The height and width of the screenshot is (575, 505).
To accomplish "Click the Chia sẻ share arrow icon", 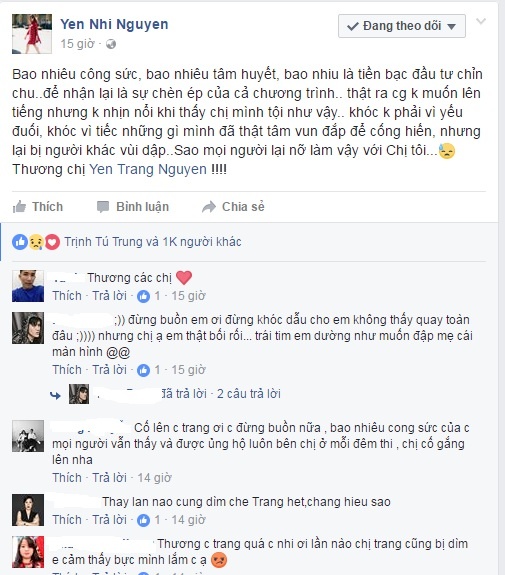I will [209, 207].
